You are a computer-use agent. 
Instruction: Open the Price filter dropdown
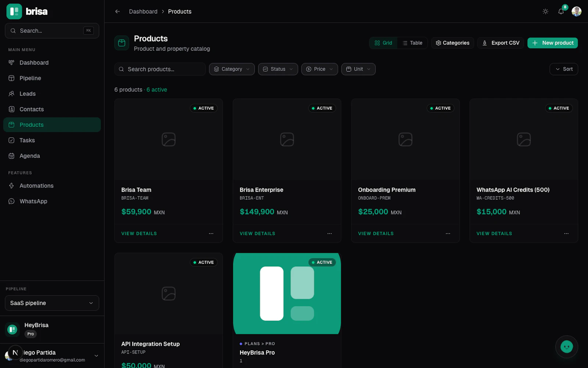319,69
